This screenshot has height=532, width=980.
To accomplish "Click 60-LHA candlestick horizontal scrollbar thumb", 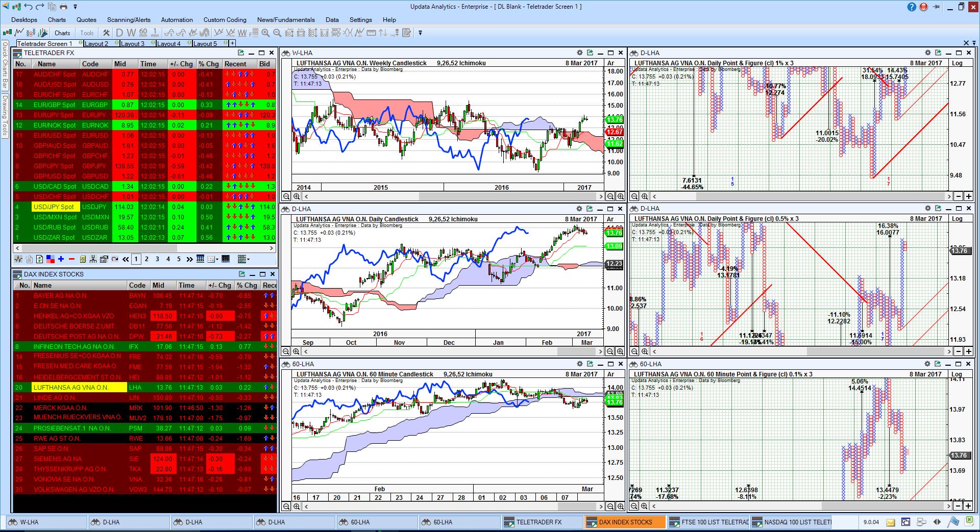I will [576, 506].
